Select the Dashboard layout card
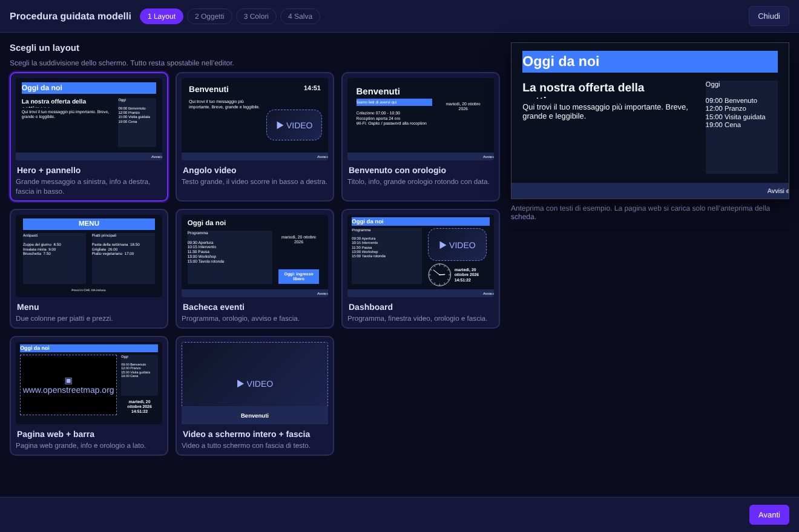Image resolution: width=799 pixels, height=532 pixels. 421,269
